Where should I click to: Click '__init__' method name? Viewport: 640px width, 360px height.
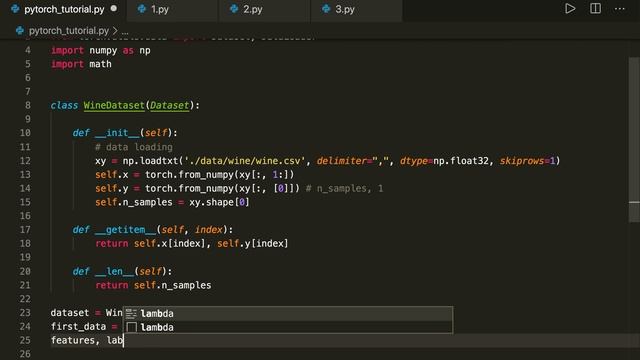click(117, 133)
